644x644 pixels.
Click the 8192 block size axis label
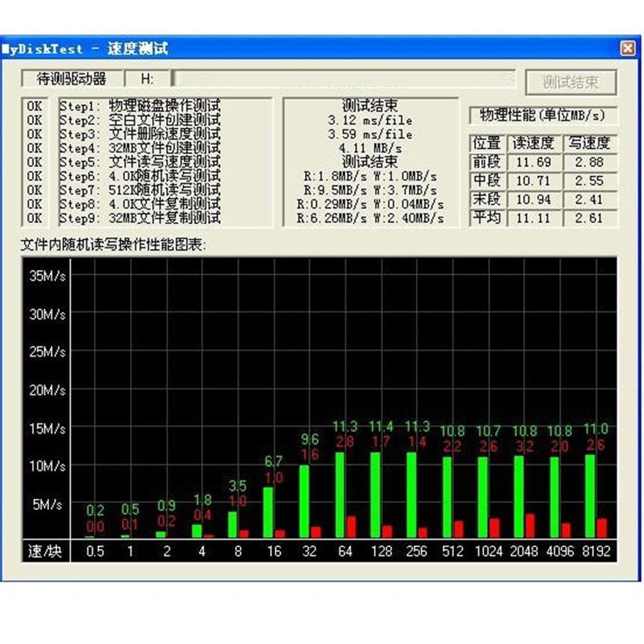(595, 552)
